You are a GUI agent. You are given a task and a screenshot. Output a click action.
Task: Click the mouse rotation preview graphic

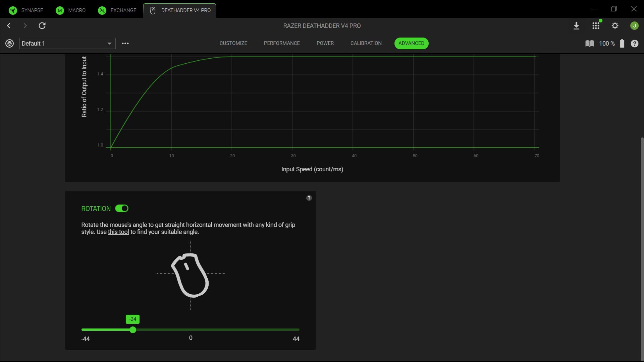tap(190, 275)
